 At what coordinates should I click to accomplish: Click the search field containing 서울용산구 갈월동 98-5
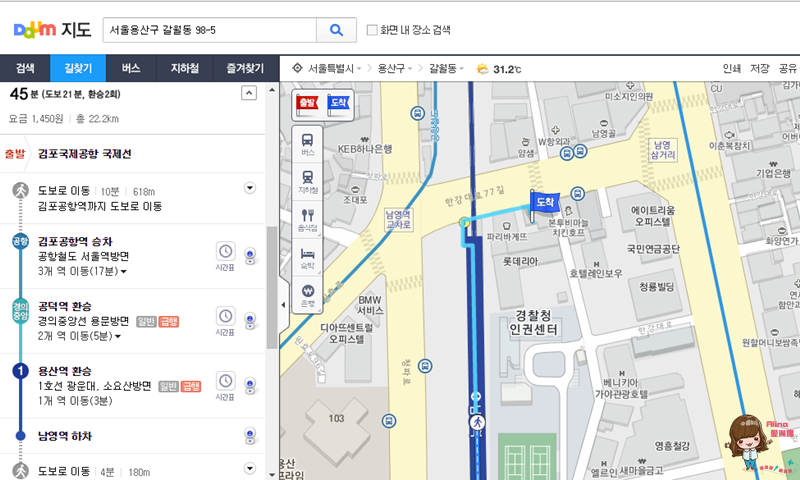pos(210,30)
